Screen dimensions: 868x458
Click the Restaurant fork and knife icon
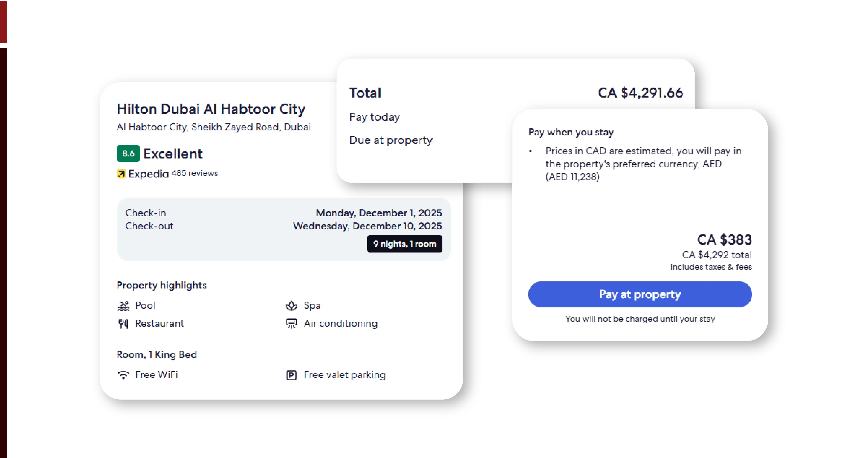click(123, 324)
